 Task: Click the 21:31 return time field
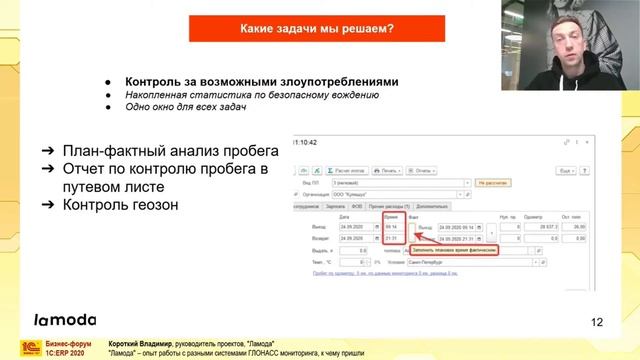point(394,238)
